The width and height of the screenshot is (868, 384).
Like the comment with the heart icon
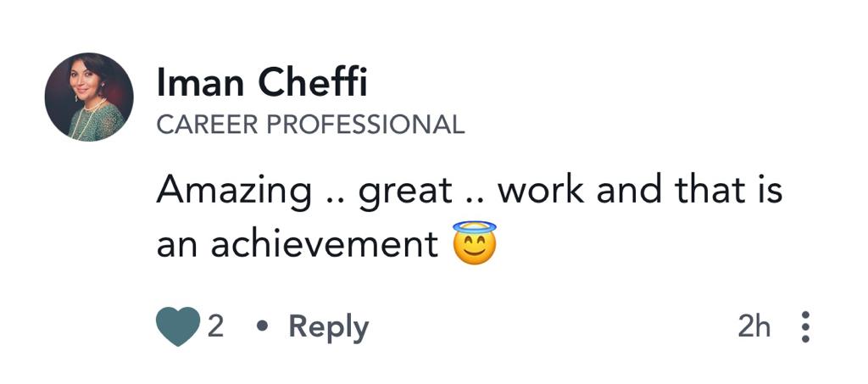pyautogui.click(x=178, y=327)
